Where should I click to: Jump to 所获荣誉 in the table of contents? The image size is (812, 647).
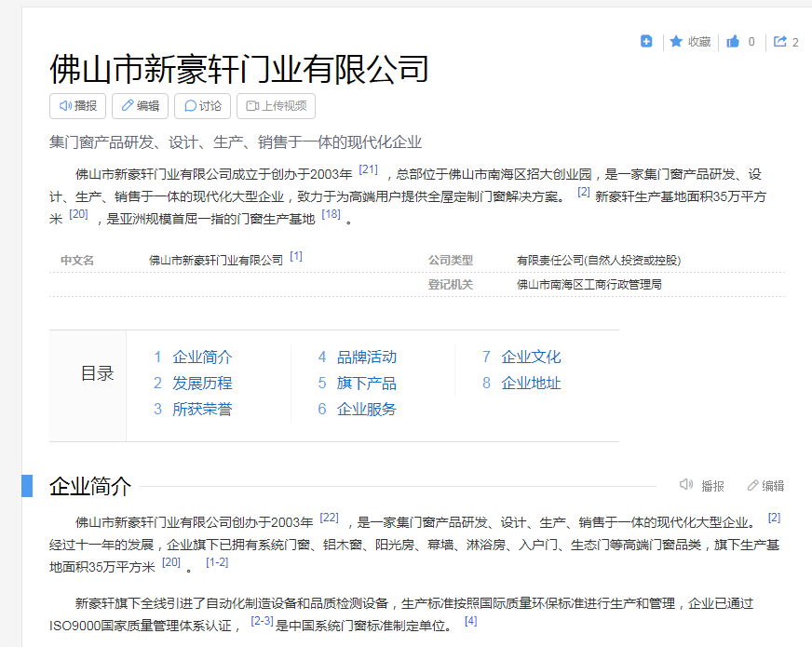pyautogui.click(x=202, y=409)
